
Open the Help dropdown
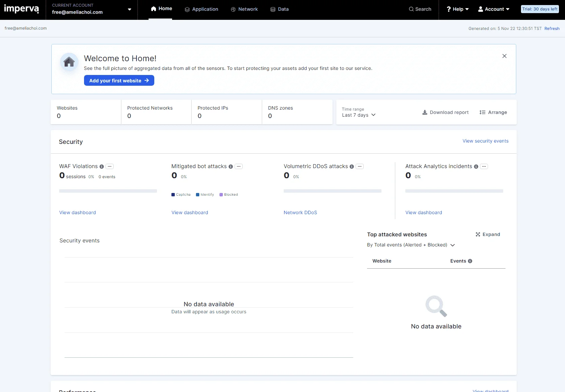tap(457, 9)
